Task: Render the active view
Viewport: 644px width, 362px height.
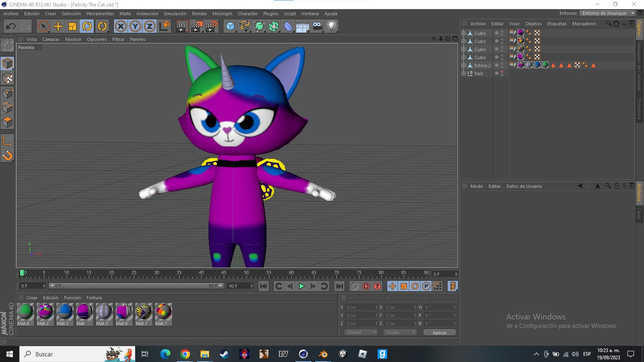Action: [182, 26]
